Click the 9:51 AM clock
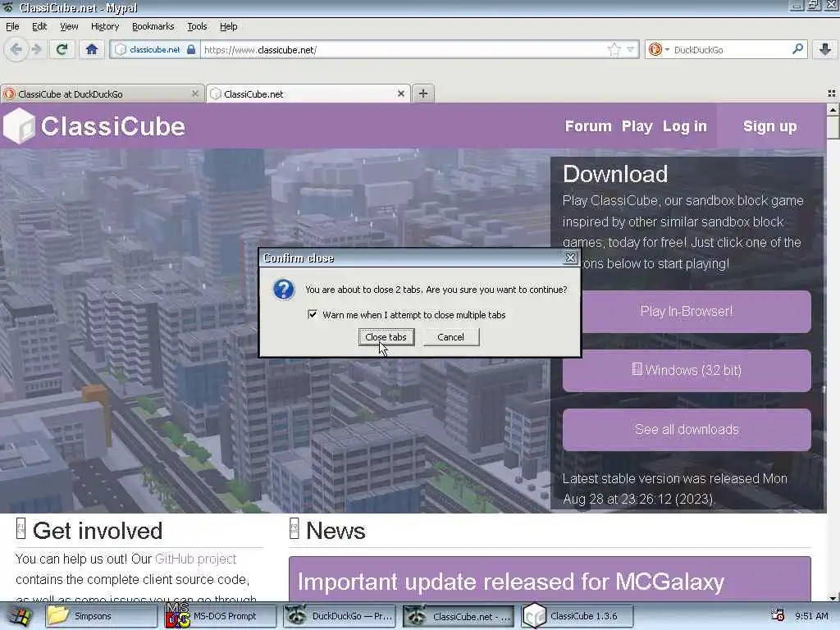This screenshot has height=630, width=840. point(811,616)
